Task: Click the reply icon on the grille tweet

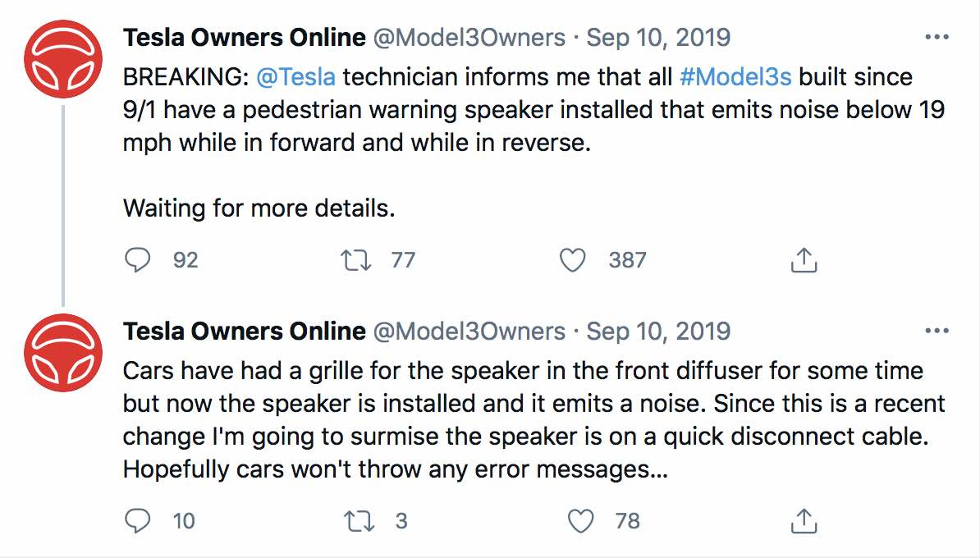Action: pos(138,519)
